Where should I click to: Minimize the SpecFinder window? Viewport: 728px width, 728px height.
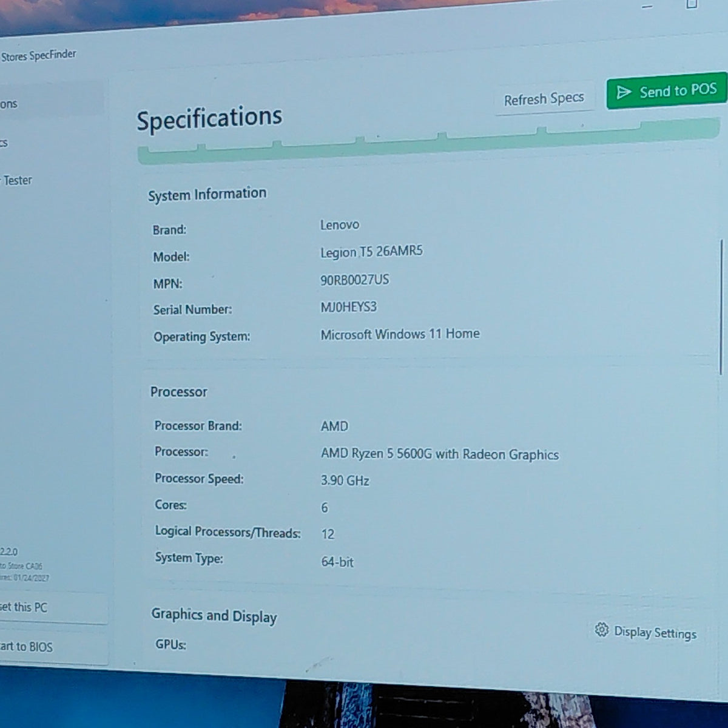(x=647, y=7)
